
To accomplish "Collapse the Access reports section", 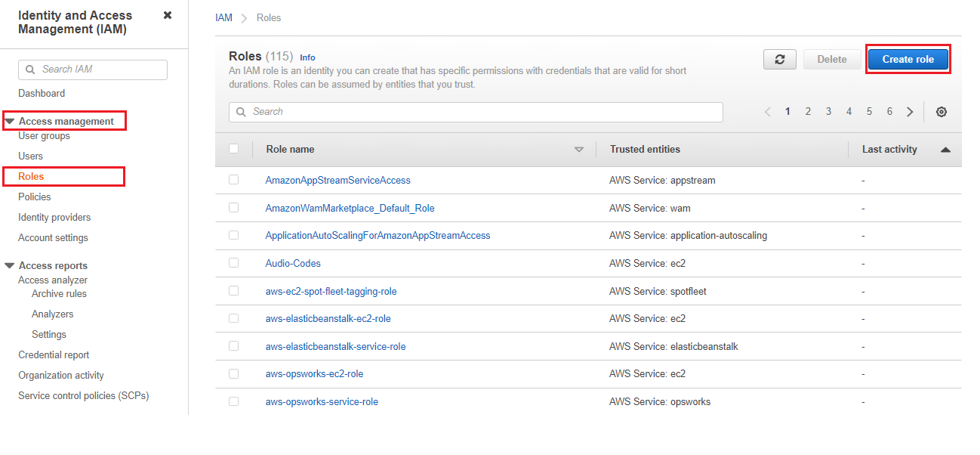I will click(10, 265).
